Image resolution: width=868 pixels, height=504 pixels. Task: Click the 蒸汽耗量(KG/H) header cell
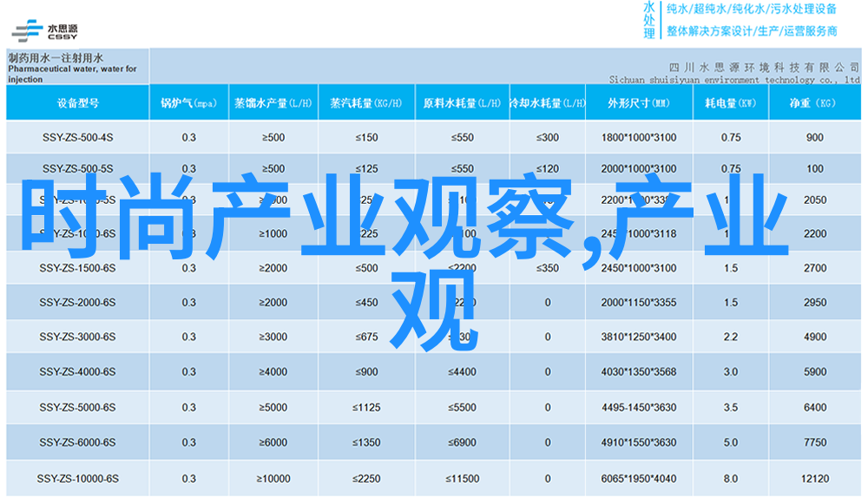(x=365, y=103)
